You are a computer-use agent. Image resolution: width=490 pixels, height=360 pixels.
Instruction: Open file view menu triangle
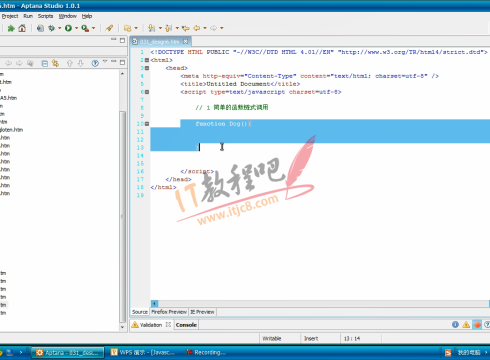(x=105, y=61)
